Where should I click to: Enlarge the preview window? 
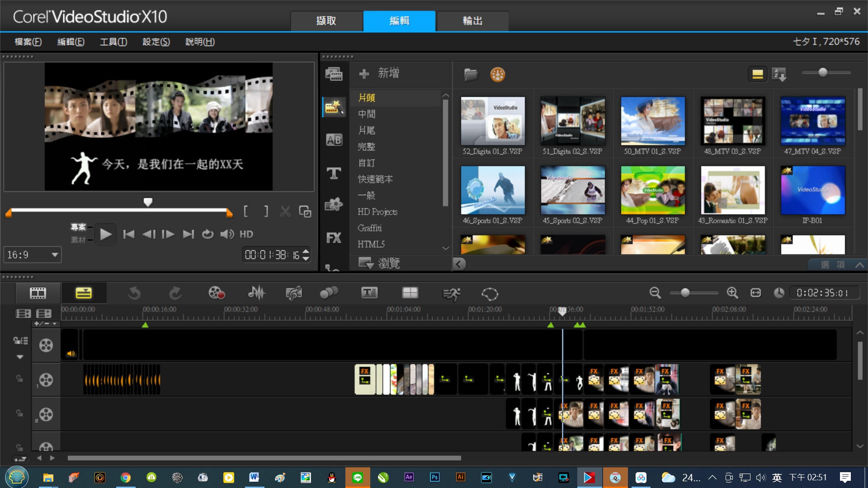pyautogui.click(x=305, y=211)
